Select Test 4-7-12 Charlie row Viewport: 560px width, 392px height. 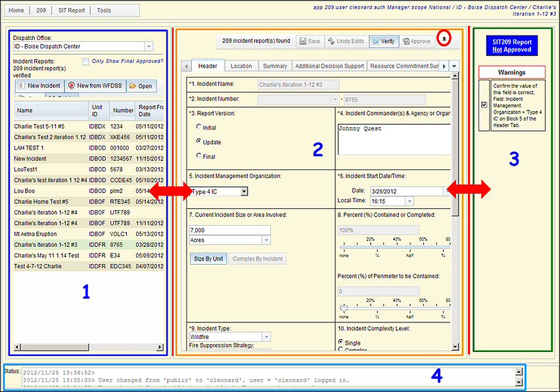click(89, 266)
